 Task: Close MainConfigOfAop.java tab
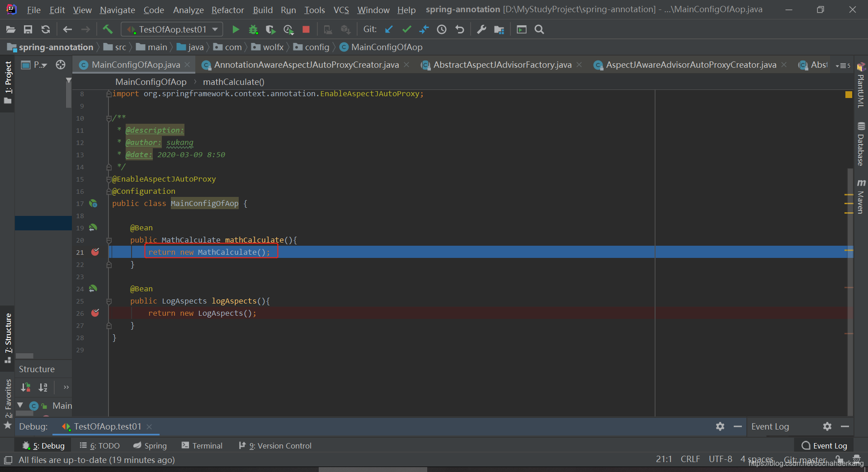pos(187,65)
